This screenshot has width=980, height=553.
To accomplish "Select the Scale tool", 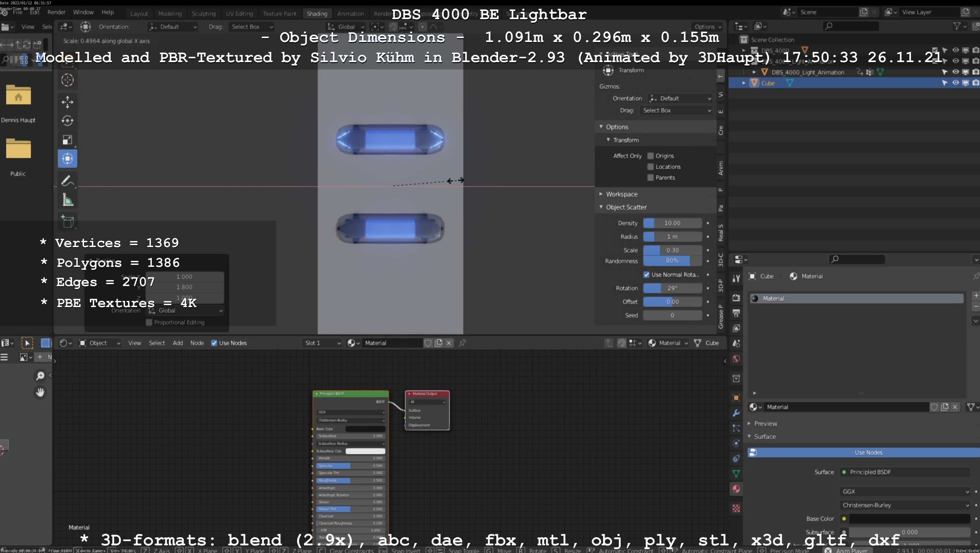I will (67, 140).
